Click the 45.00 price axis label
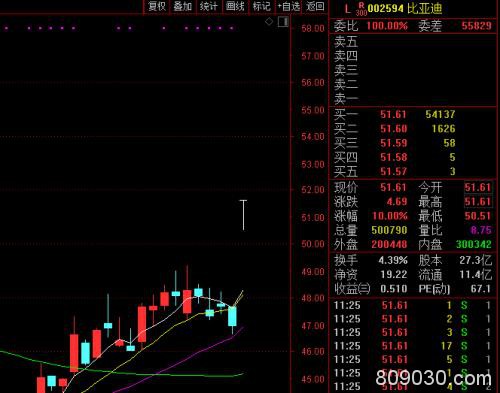 point(313,379)
